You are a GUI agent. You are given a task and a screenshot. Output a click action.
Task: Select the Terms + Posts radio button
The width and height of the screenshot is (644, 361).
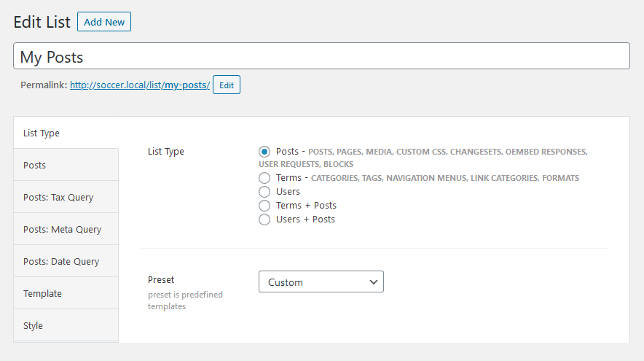coord(264,206)
